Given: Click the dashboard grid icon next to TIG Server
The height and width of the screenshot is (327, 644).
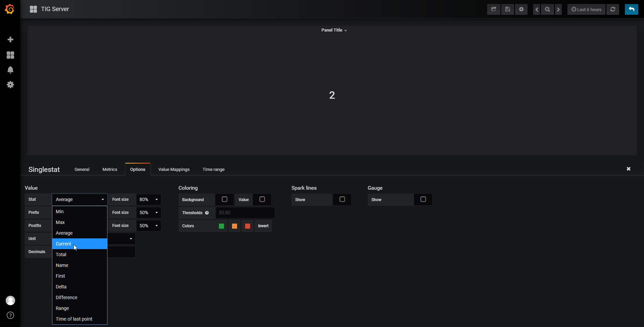Looking at the screenshot, I should [33, 9].
